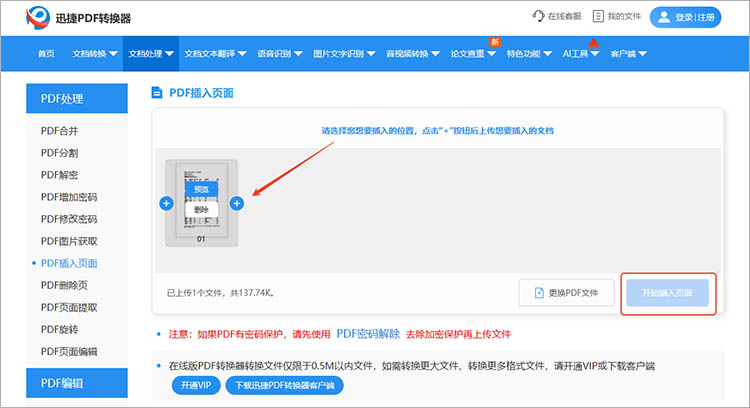Open the PDF编辑 sidebar section header

[x=77, y=383]
